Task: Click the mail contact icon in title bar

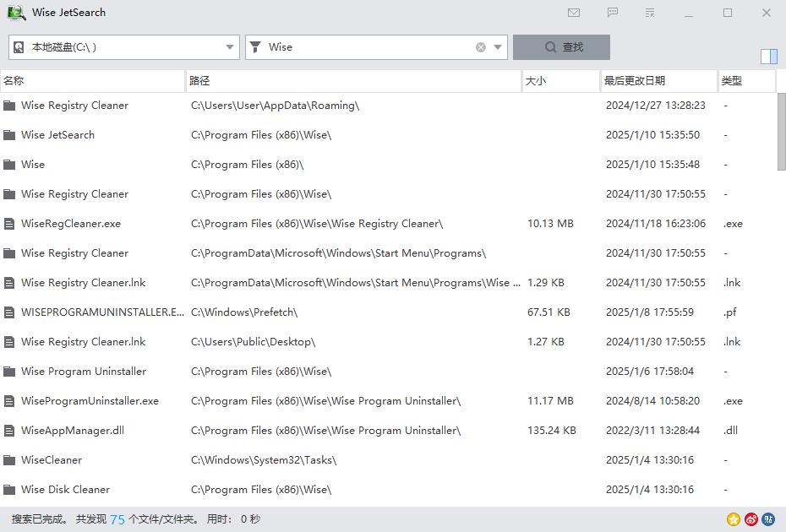Action: (574, 13)
